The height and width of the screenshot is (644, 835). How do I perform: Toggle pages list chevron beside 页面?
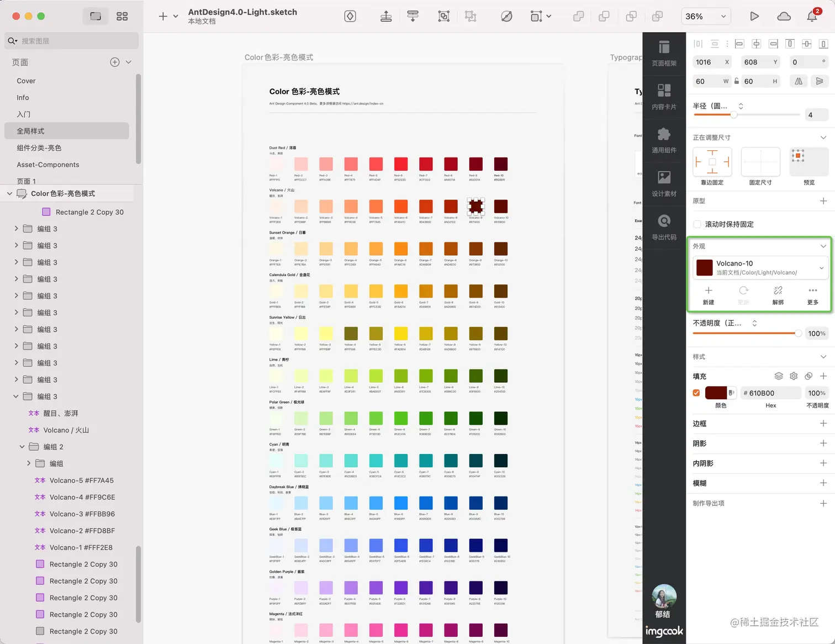129,62
